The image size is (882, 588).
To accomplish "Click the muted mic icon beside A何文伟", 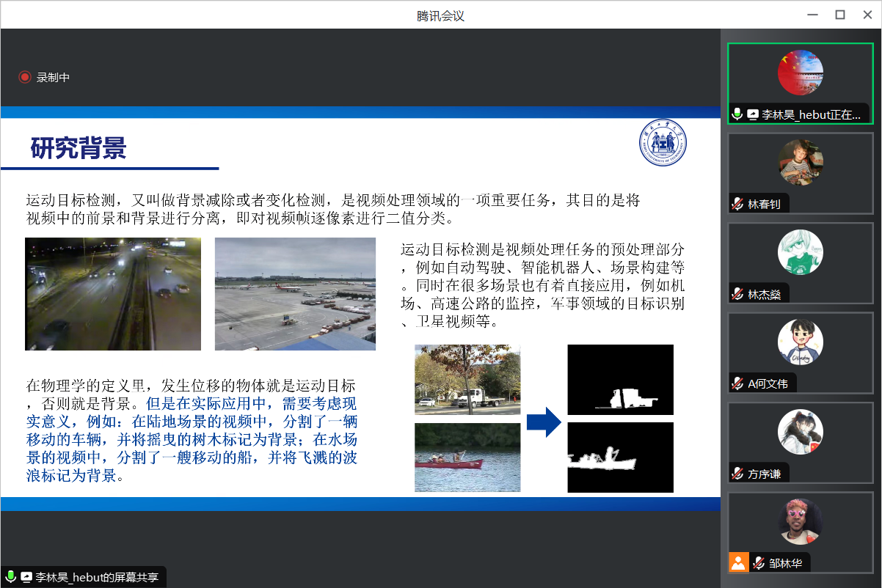I will click(737, 383).
